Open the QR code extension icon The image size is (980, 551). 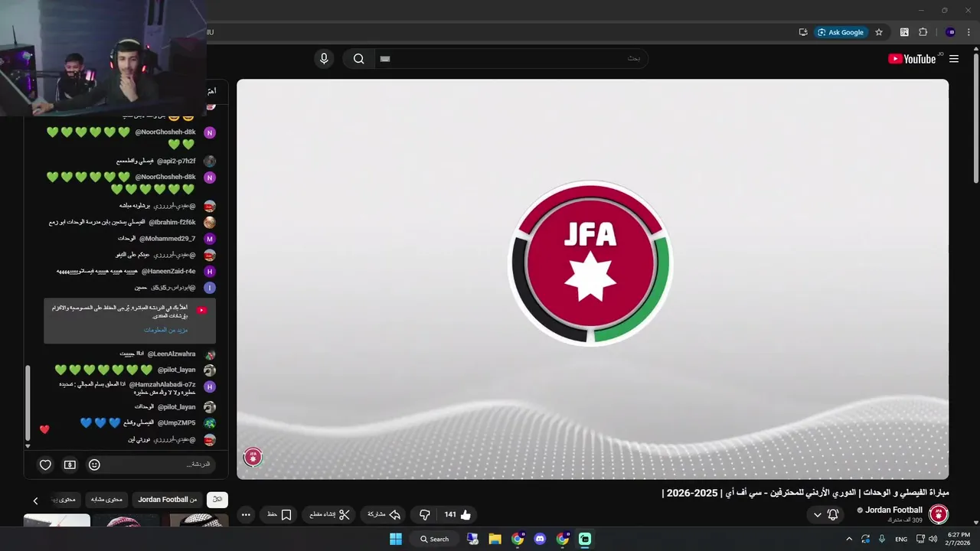point(904,32)
